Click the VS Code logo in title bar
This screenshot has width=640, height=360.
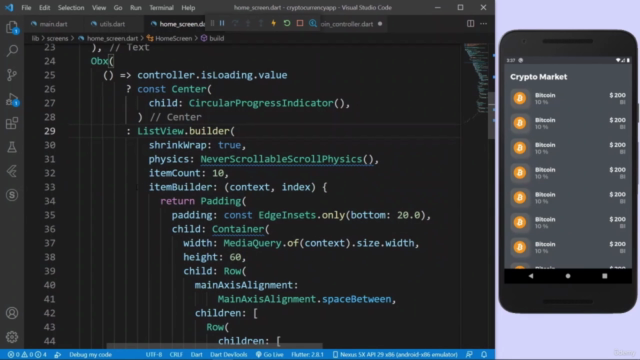pyautogui.click(x=9, y=8)
